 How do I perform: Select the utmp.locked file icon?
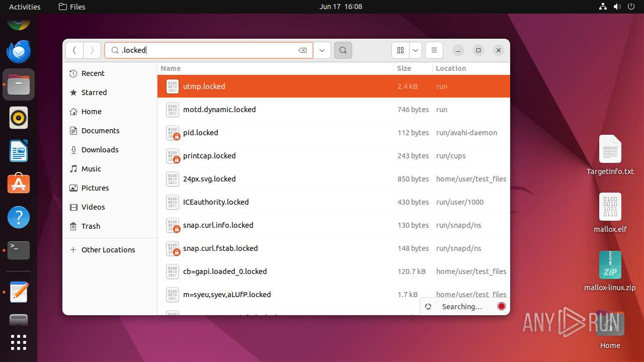(173, 86)
